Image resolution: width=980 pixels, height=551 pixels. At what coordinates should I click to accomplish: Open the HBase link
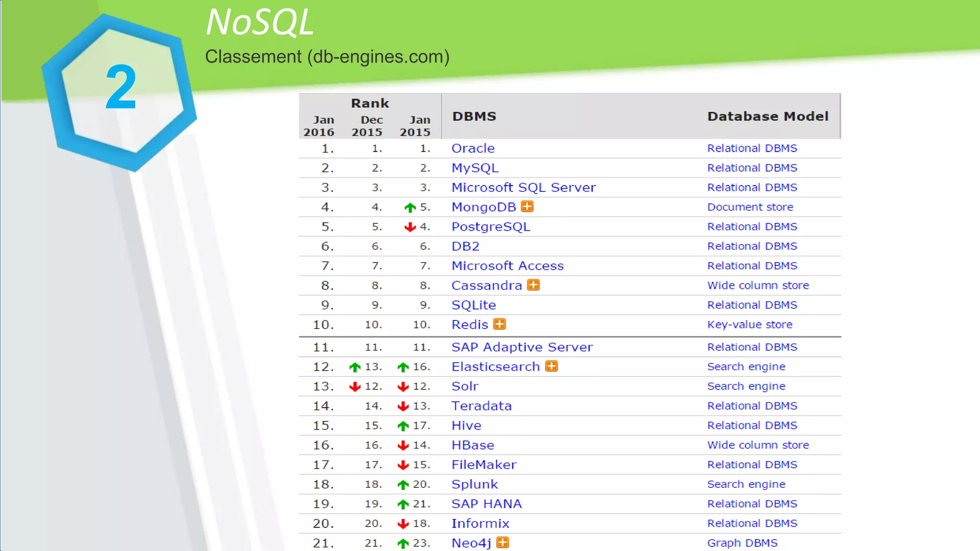click(x=473, y=445)
